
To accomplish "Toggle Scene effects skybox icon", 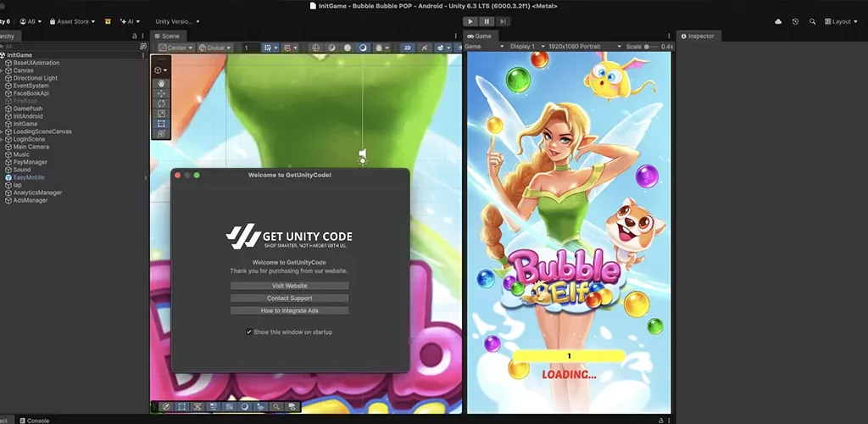I will (441, 47).
